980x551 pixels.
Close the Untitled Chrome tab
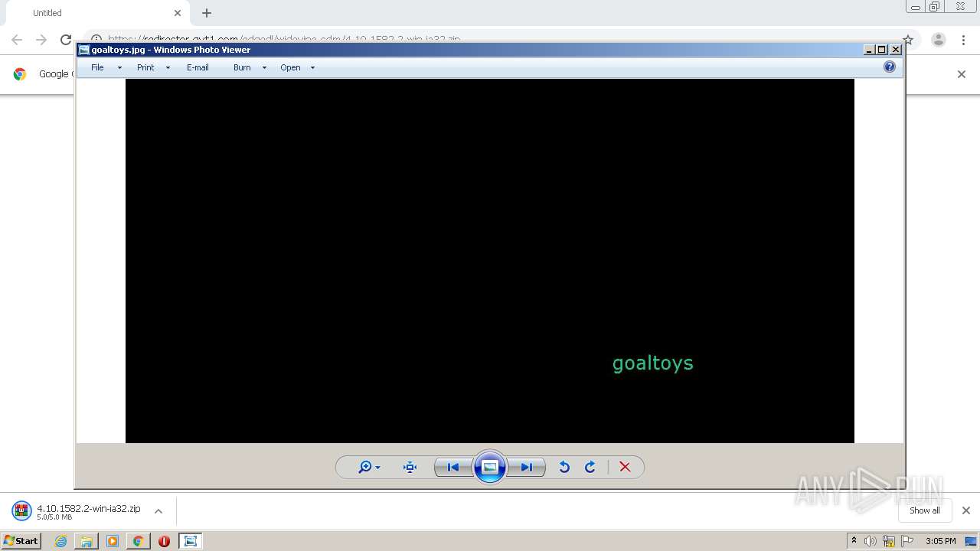(178, 13)
